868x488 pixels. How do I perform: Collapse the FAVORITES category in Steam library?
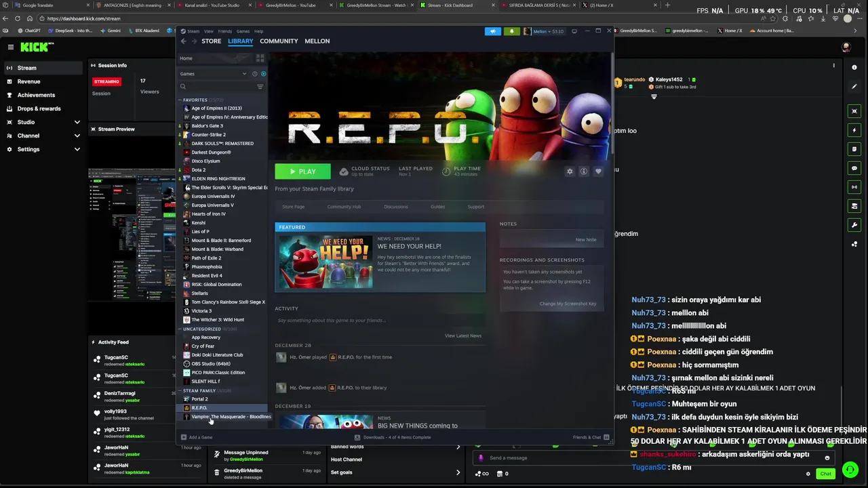[x=180, y=100]
